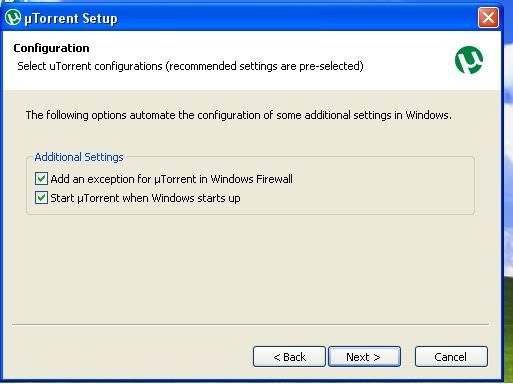Uncheck the Windows Firewall exception checkbox
The image size is (513, 384).
pyautogui.click(x=41, y=179)
